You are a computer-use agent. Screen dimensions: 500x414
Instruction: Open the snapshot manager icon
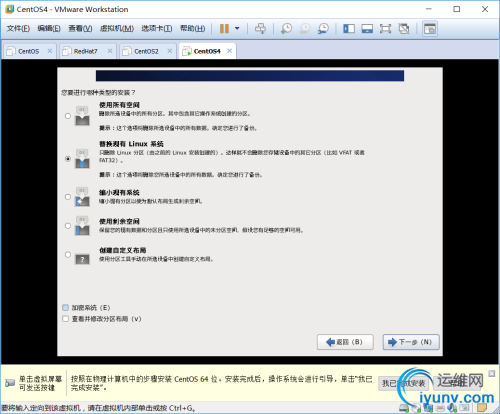pos(323,29)
